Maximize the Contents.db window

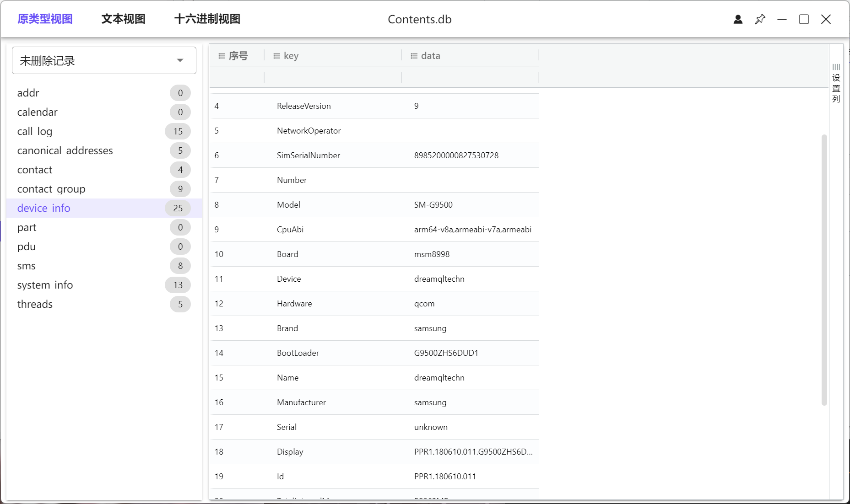[x=804, y=19]
